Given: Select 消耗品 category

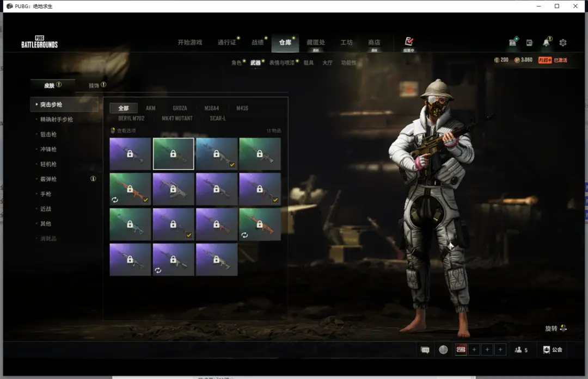Looking at the screenshot, I should 48,239.
